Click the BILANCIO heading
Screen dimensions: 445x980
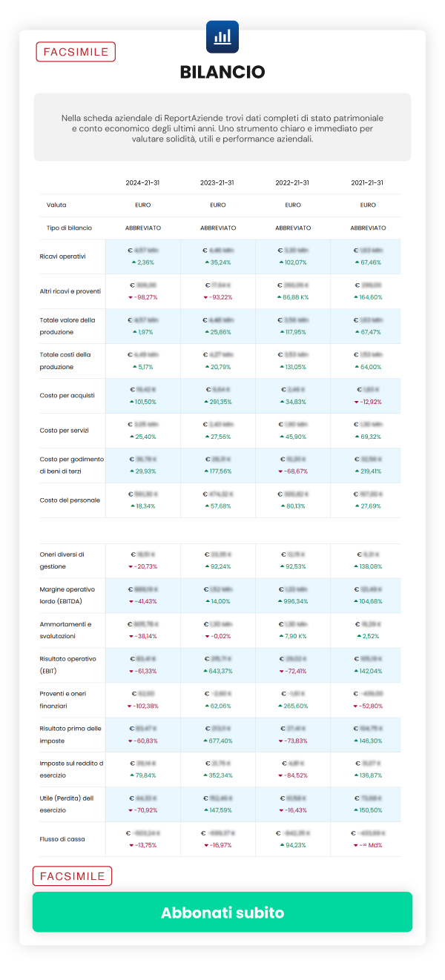(222, 72)
